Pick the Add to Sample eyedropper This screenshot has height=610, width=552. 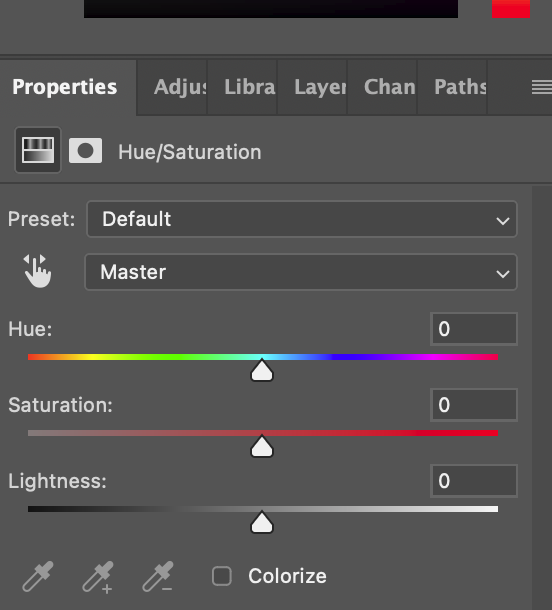pos(98,577)
